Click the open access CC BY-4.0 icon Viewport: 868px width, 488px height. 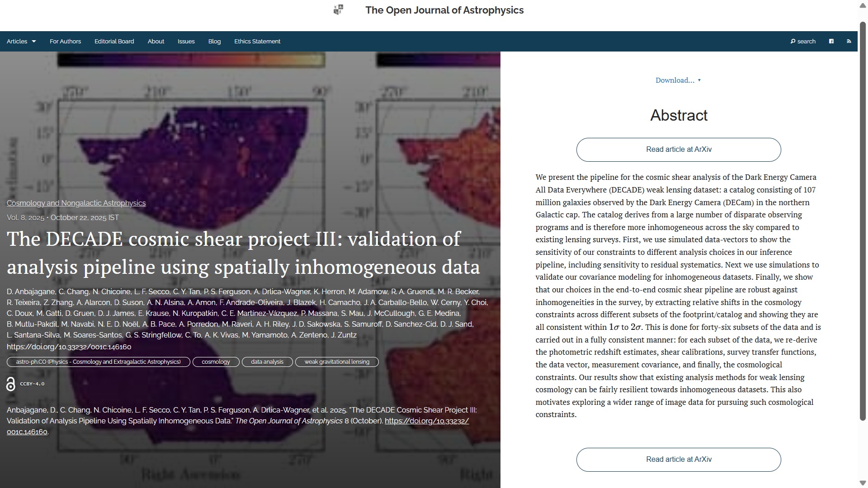[x=11, y=384]
